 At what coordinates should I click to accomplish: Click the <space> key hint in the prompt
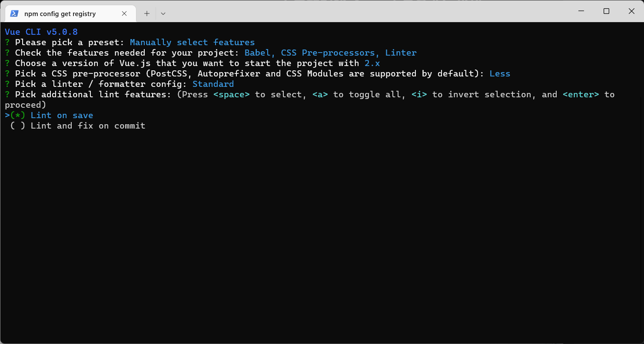click(232, 94)
